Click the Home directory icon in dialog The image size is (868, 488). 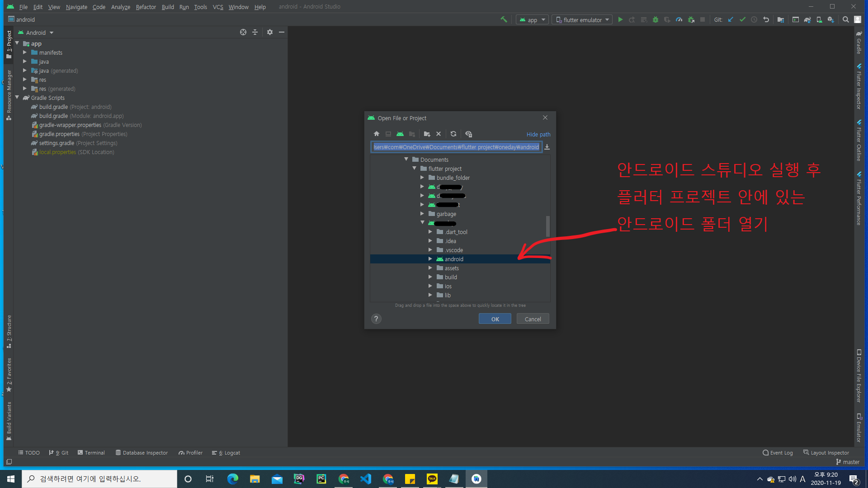[x=376, y=134]
